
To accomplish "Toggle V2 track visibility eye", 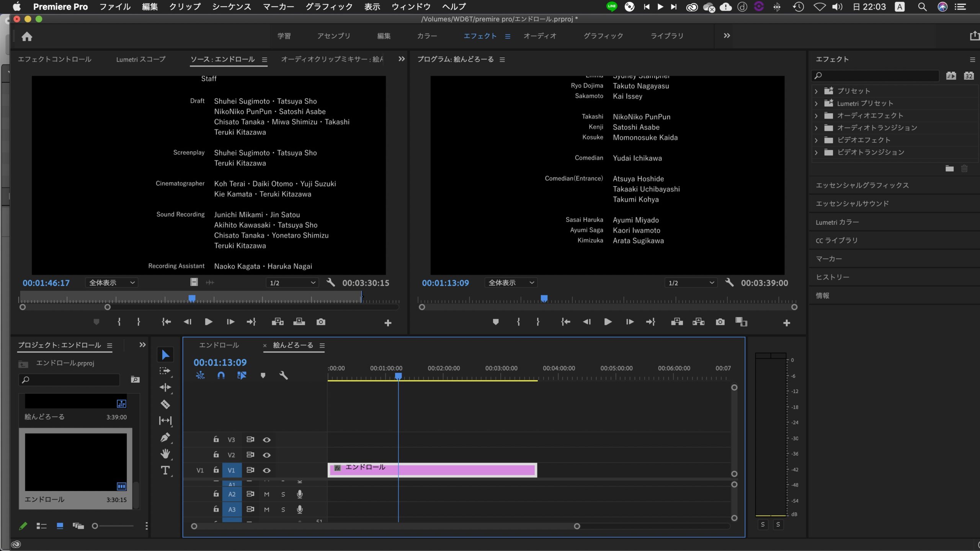I will pos(267,455).
